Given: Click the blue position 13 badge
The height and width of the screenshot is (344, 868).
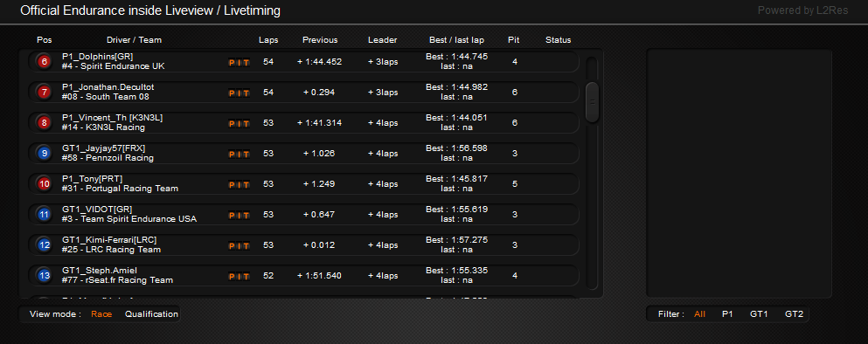Looking at the screenshot, I should 45,275.
